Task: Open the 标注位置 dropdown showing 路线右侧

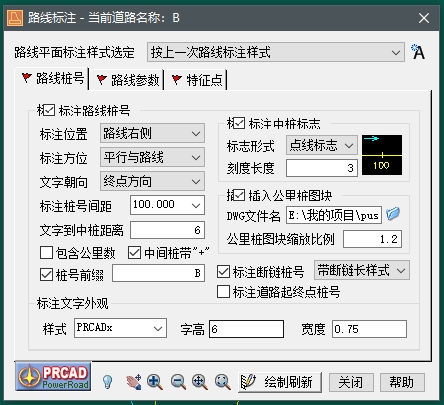Action: (x=152, y=133)
